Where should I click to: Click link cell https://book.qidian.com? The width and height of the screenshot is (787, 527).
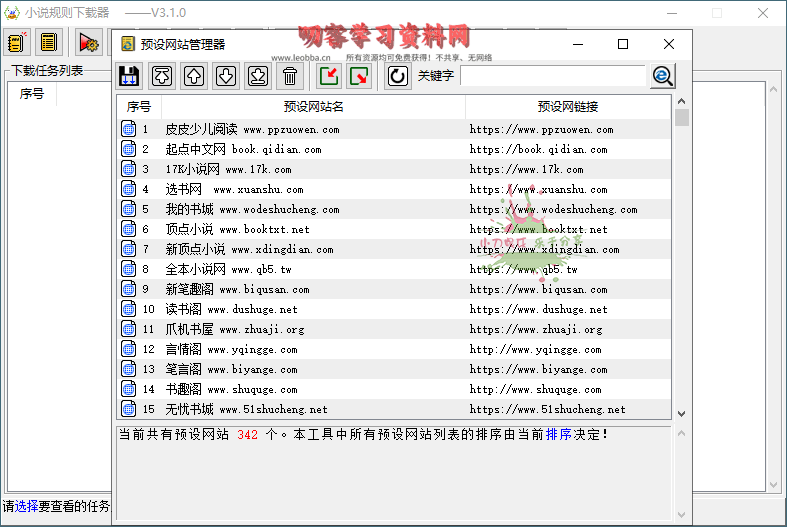[x=539, y=150]
